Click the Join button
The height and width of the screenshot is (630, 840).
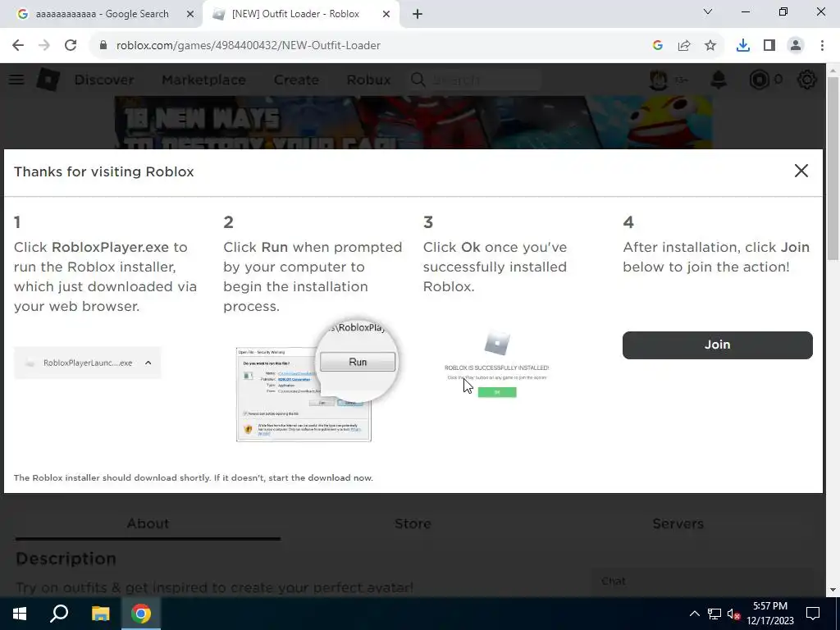(717, 345)
